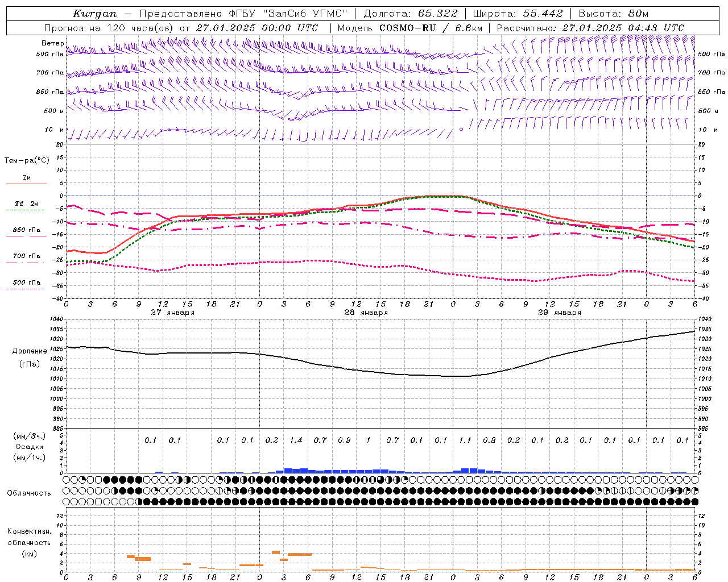Click the 850 гПа temperature legend entry
Image resolution: width=728 pixels, height=582 pixels.
click(27, 230)
